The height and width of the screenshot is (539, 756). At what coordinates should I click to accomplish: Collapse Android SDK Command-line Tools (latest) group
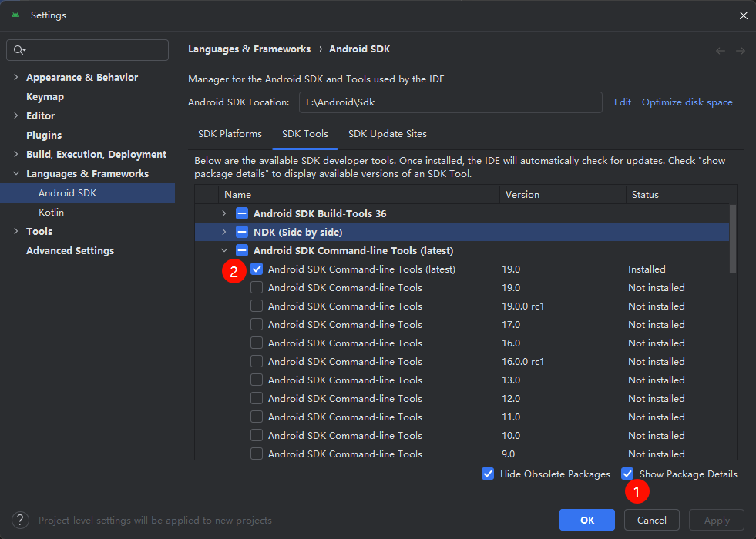click(223, 250)
